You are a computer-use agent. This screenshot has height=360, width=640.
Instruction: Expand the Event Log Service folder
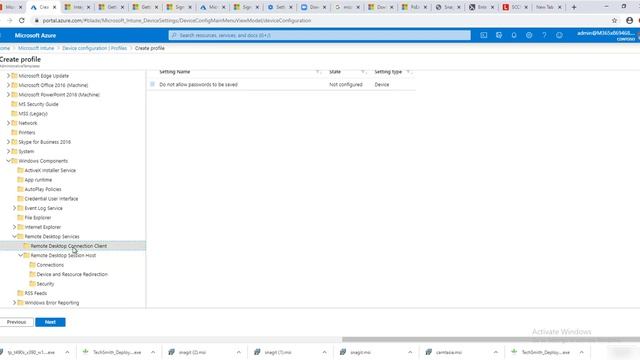[14, 208]
